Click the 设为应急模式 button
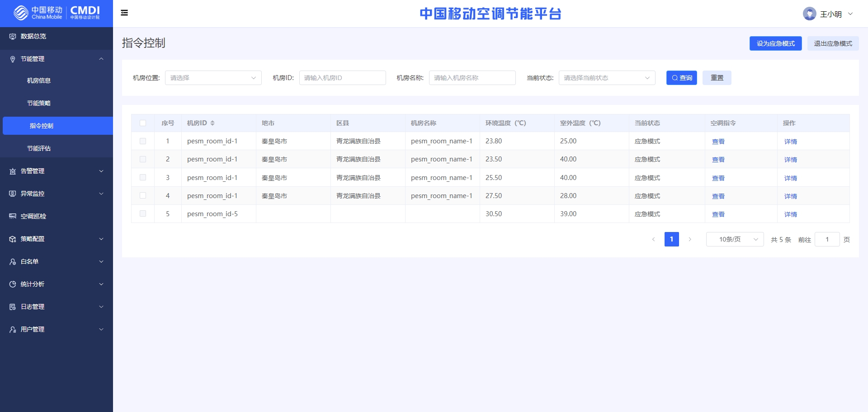Image resolution: width=868 pixels, height=412 pixels. click(776, 43)
